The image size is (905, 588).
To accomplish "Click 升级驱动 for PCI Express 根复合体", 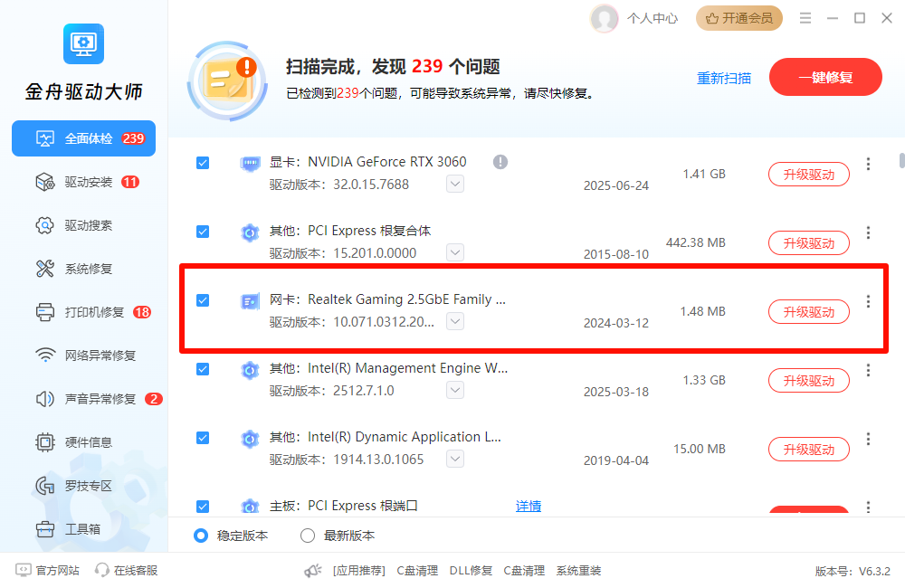I will [808, 243].
